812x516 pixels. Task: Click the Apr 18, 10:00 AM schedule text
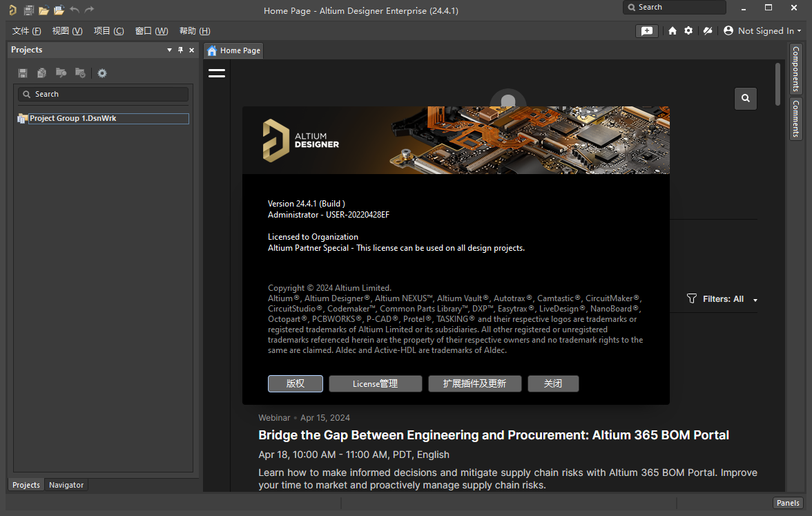(x=354, y=455)
